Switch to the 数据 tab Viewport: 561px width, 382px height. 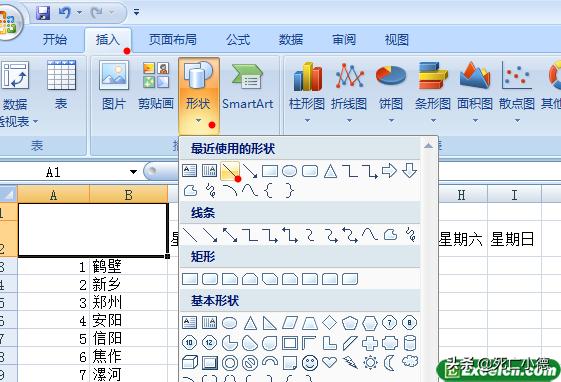click(x=291, y=39)
